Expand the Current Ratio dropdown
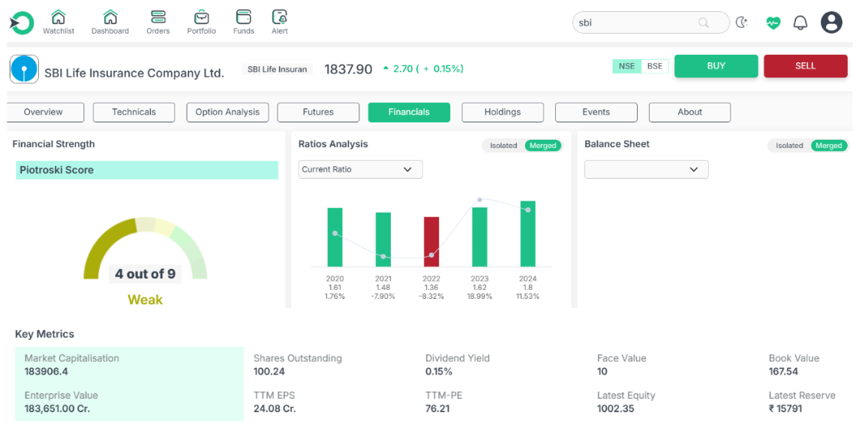Viewport: 868px width, 431px height. [360, 170]
